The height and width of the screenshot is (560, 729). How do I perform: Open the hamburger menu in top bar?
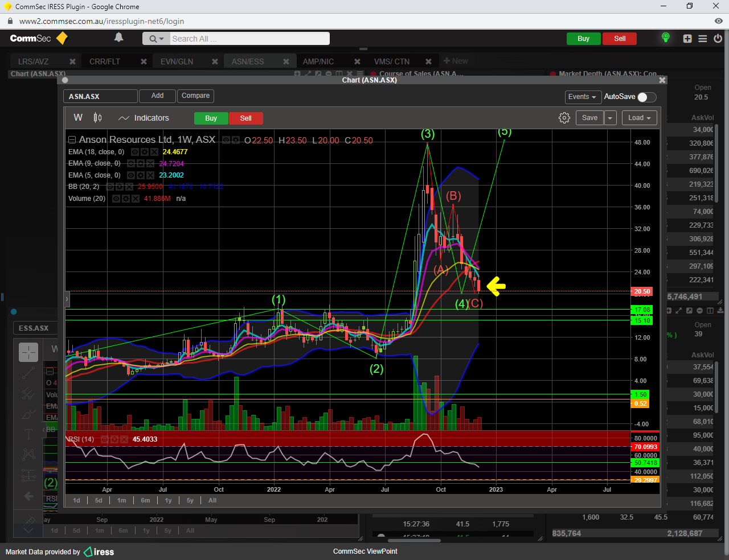click(x=703, y=39)
